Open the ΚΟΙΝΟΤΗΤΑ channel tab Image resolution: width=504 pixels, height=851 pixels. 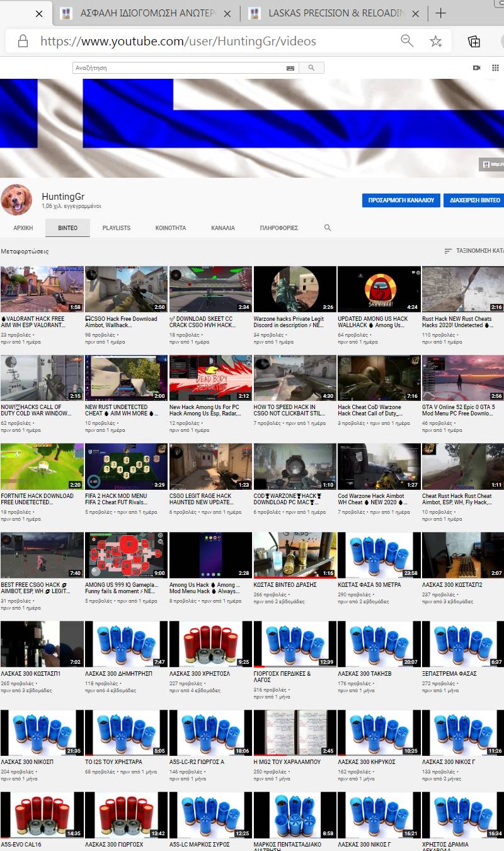coord(171,228)
